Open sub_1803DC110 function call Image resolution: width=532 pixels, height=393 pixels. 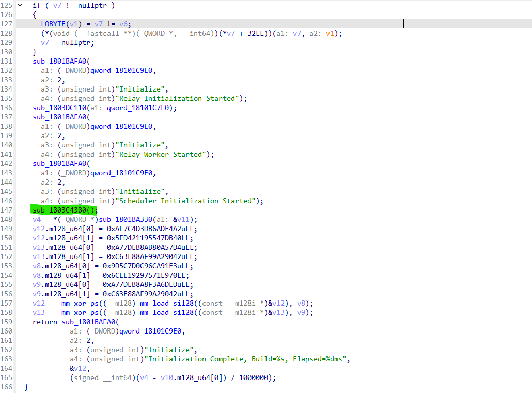tap(60, 108)
